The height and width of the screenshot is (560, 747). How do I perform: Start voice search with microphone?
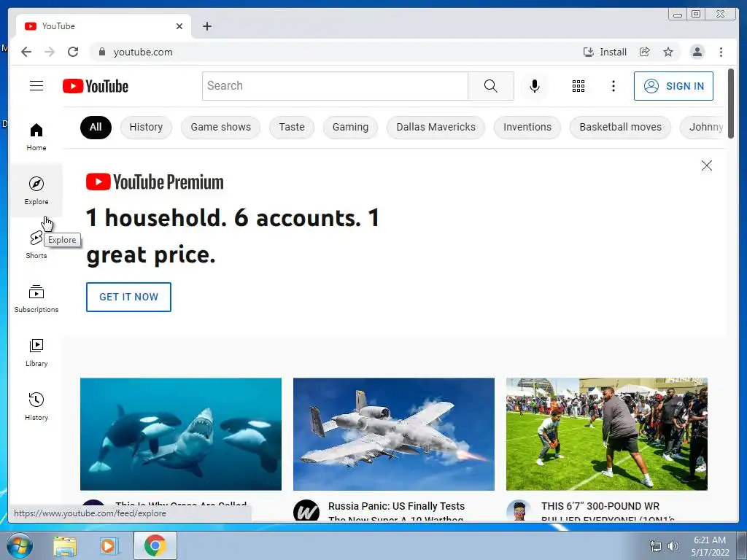click(x=535, y=86)
